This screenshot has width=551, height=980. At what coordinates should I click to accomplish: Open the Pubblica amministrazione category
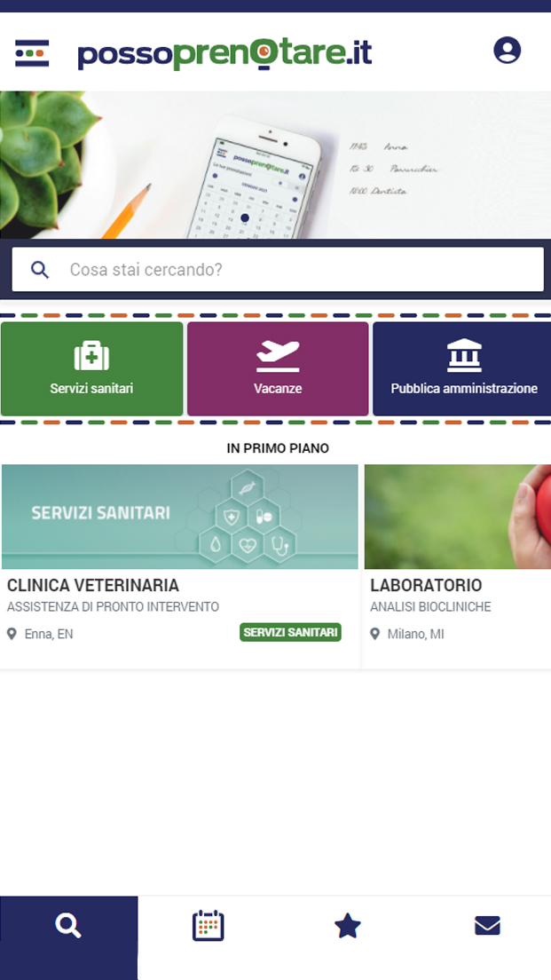[462, 368]
